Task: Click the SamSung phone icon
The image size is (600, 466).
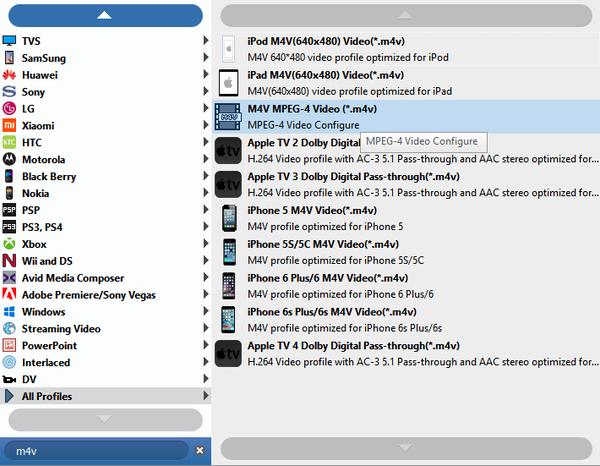Action: [9, 58]
